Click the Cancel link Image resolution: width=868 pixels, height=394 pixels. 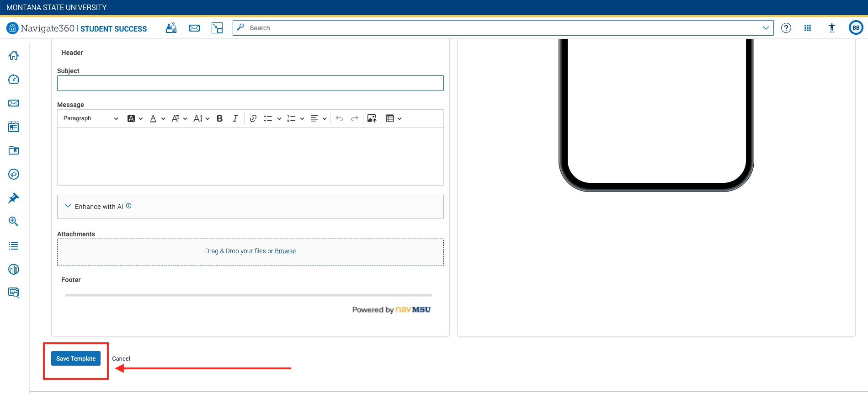[x=121, y=359]
